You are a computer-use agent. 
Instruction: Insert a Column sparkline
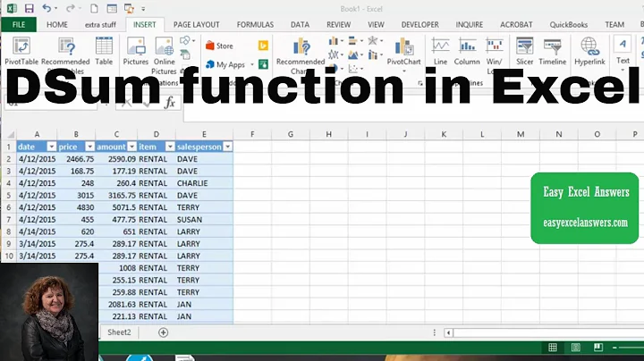click(467, 51)
